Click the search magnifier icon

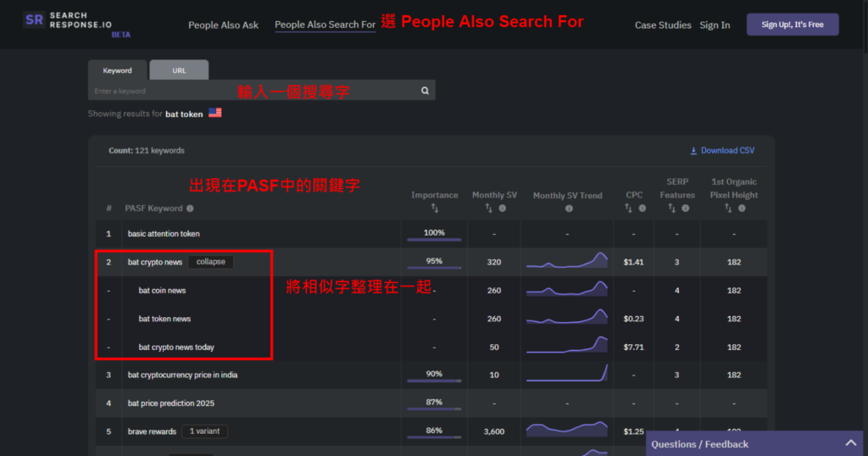click(x=425, y=91)
